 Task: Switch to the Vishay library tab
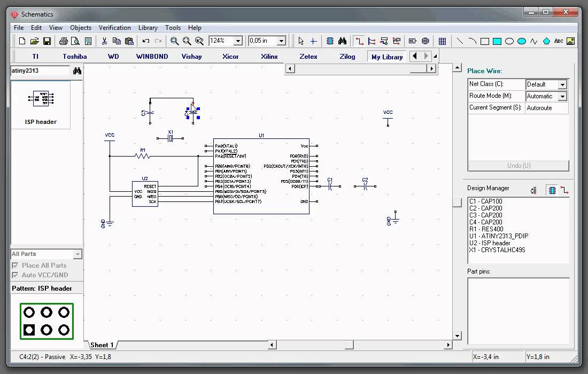click(x=191, y=57)
